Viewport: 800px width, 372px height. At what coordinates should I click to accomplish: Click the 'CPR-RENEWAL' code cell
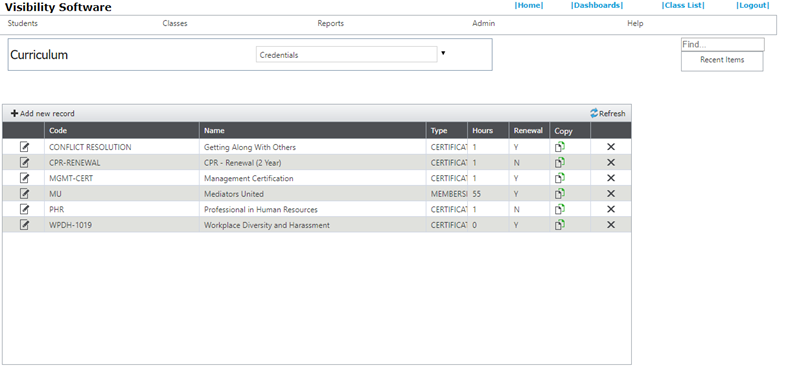point(122,163)
